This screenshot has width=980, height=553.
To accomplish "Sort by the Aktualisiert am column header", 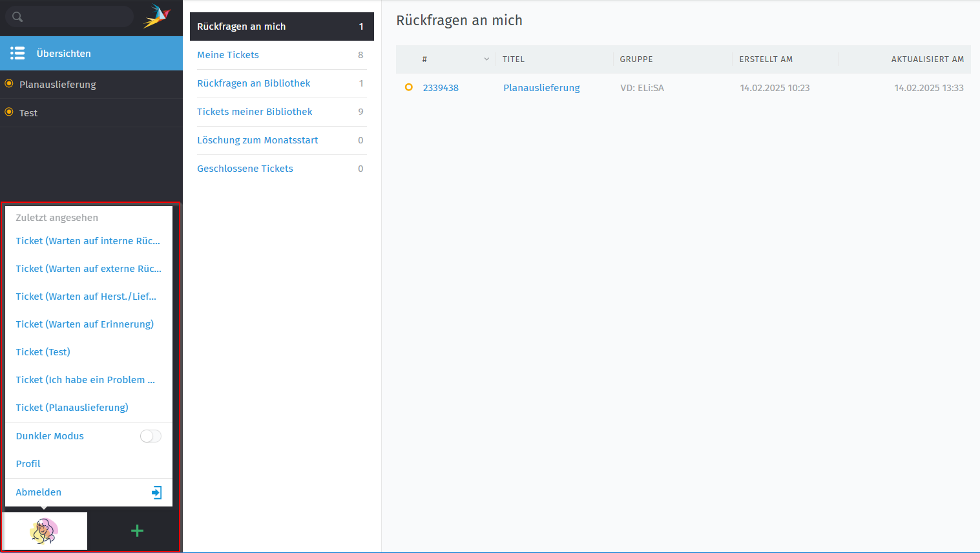I will (x=927, y=59).
